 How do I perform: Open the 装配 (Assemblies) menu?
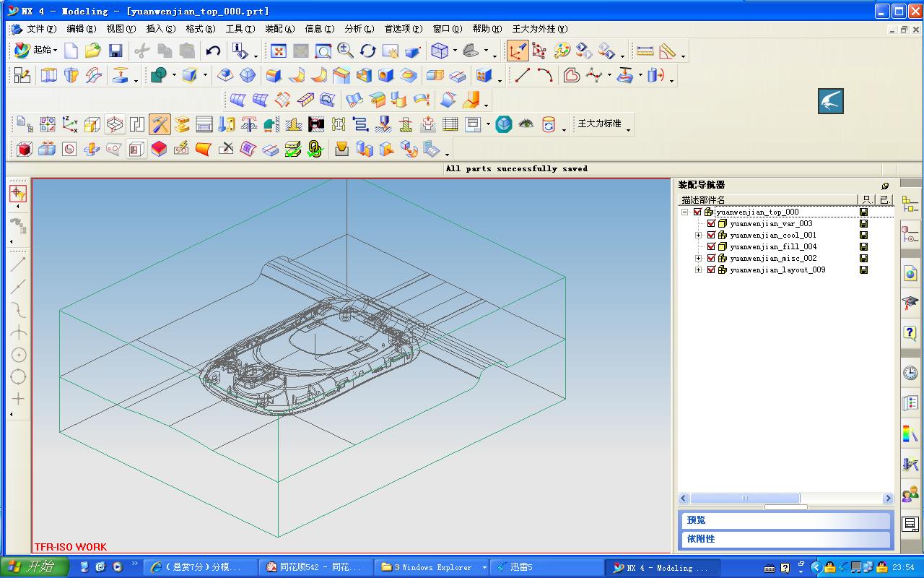[x=279, y=29]
